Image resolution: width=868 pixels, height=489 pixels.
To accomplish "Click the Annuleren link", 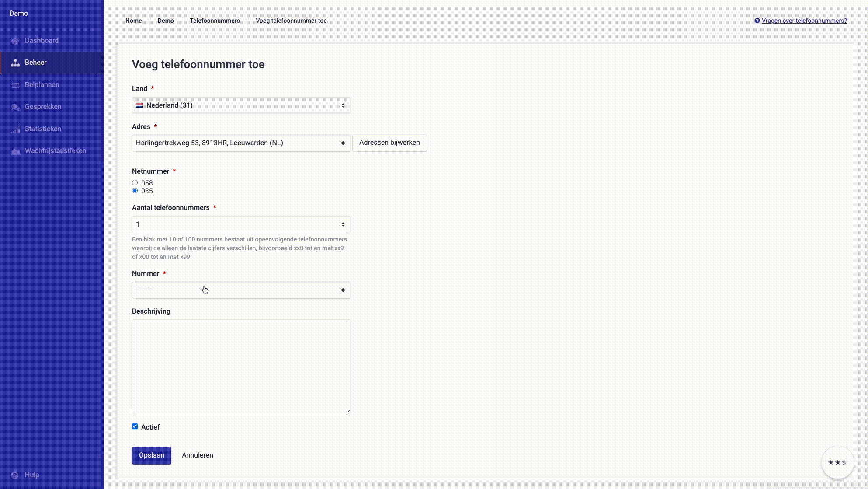I will (198, 455).
